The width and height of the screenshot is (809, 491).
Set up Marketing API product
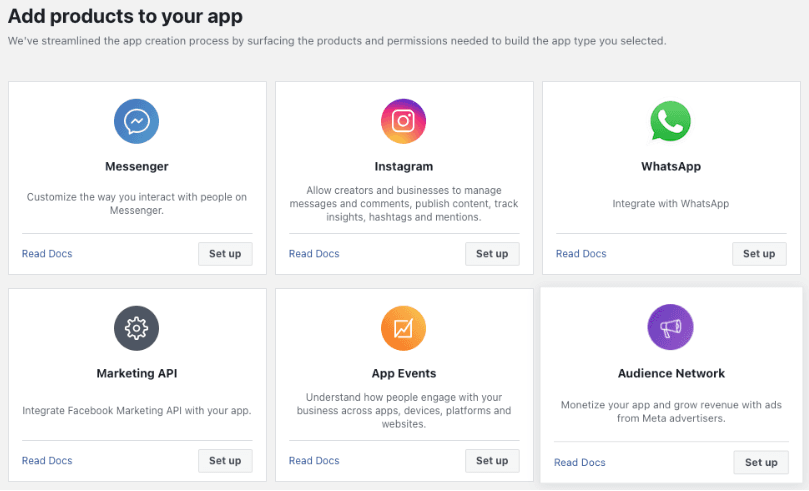point(225,461)
